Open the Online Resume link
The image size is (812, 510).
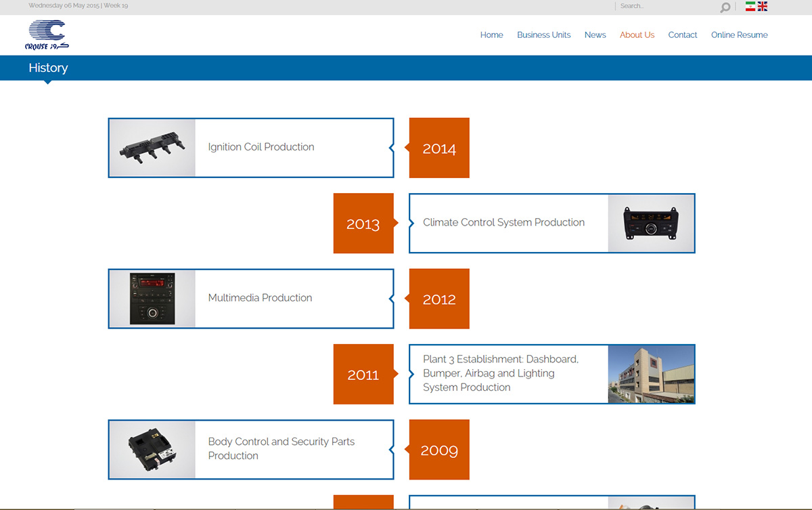pyautogui.click(x=740, y=35)
